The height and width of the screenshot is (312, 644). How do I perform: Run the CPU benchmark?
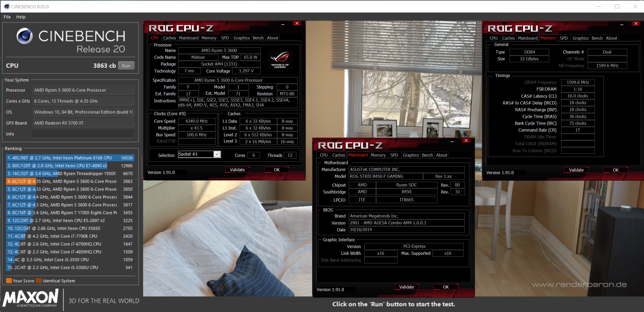point(126,66)
